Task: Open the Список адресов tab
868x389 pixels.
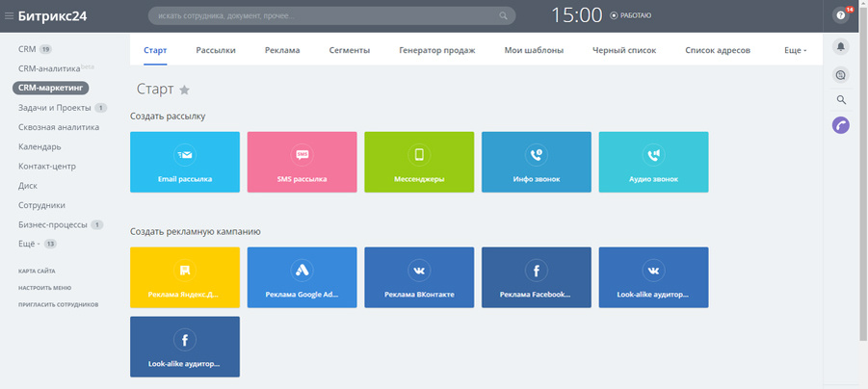Action: [x=718, y=50]
